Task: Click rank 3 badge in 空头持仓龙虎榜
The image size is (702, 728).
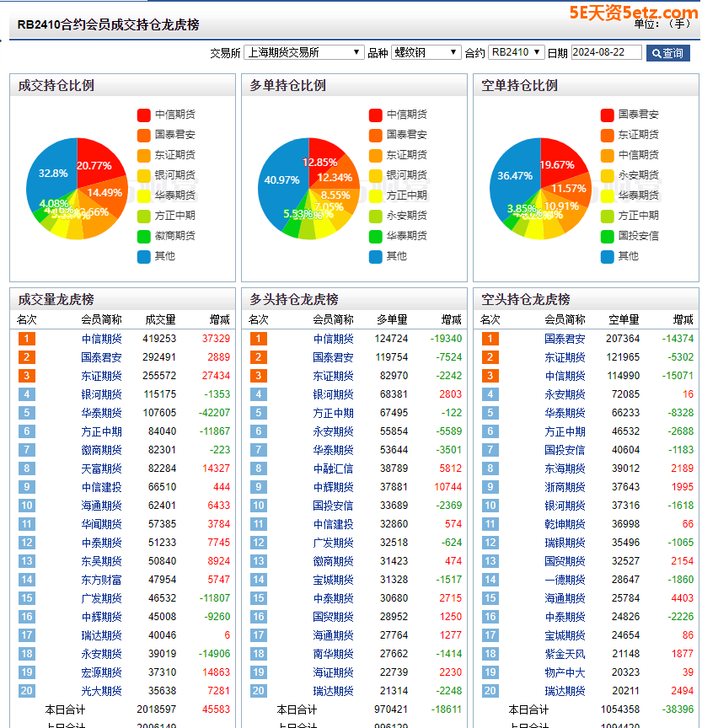Action: pos(490,376)
